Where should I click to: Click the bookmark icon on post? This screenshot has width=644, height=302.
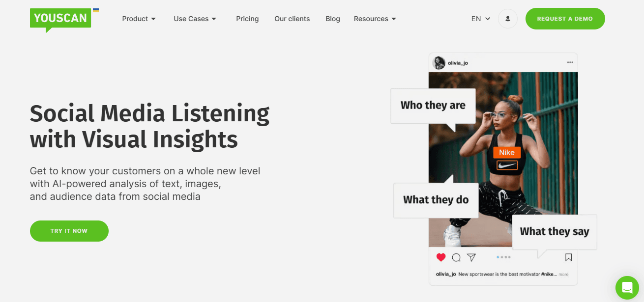point(568,257)
